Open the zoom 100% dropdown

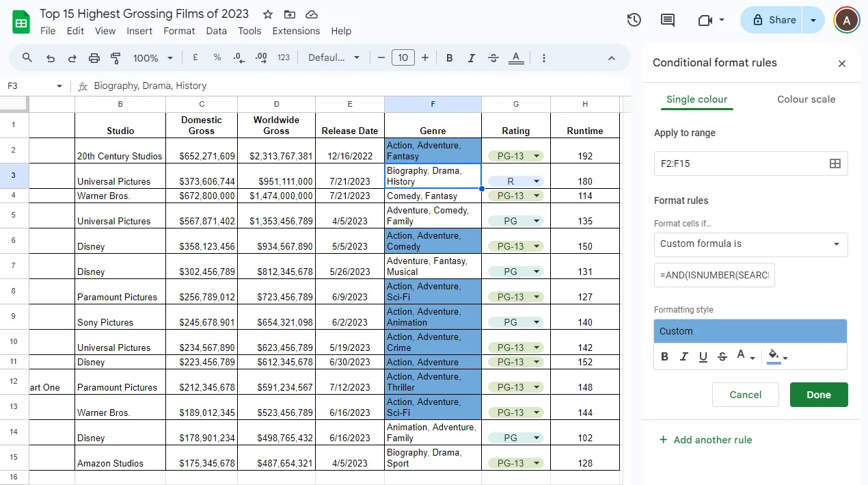[x=153, y=58]
